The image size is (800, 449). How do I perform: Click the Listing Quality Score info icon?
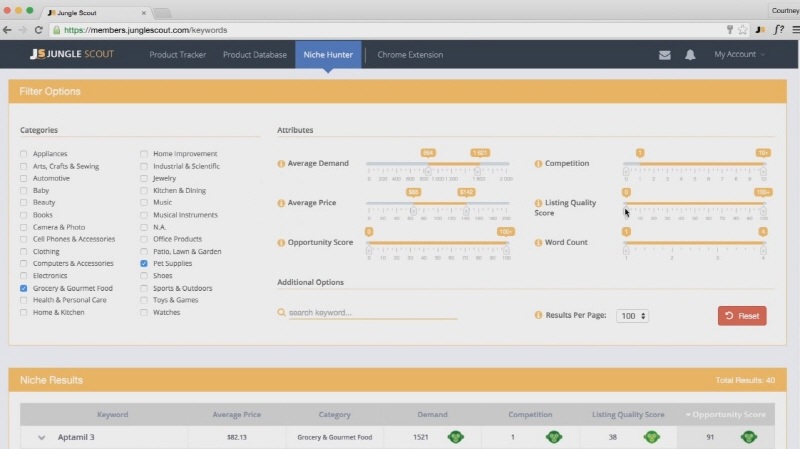(538, 203)
